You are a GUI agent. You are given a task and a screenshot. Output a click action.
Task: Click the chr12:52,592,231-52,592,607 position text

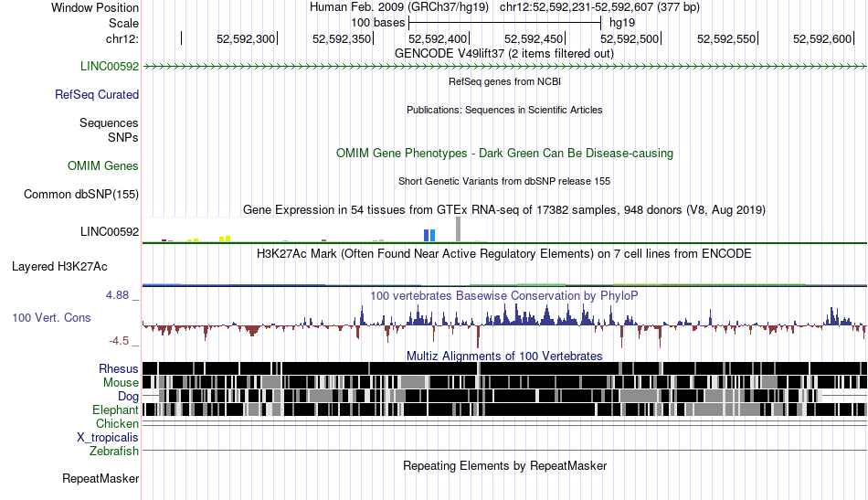599,7
